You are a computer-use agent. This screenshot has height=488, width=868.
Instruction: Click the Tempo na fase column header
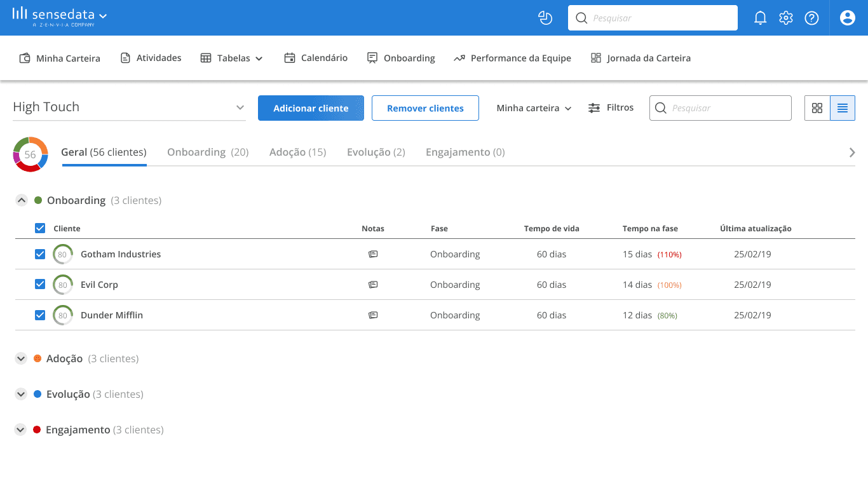(x=650, y=229)
